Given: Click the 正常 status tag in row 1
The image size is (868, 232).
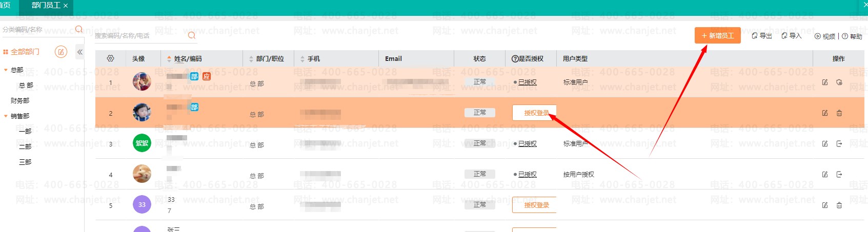Looking at the screenshot, I should coord(479,82).
